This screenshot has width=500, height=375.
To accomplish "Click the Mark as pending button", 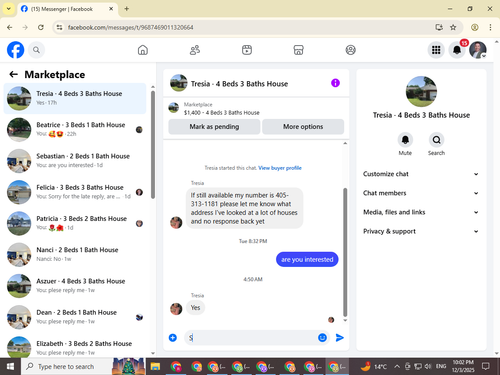I will 214,127.
